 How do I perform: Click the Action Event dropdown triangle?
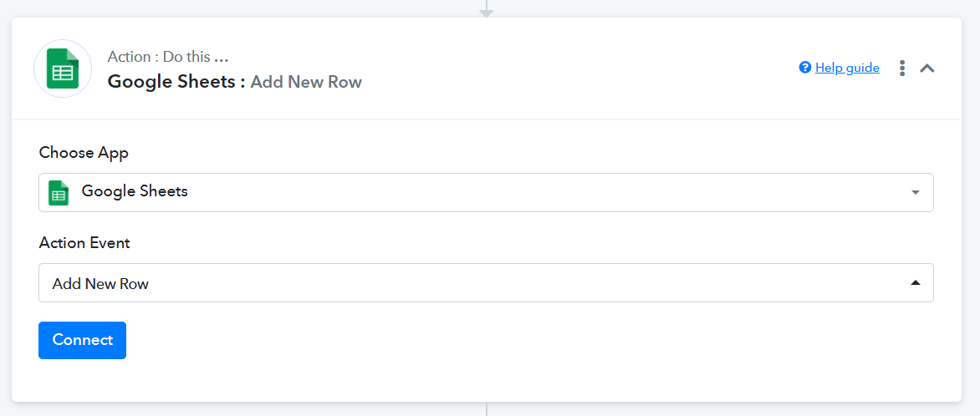click(x=916, y=283)
